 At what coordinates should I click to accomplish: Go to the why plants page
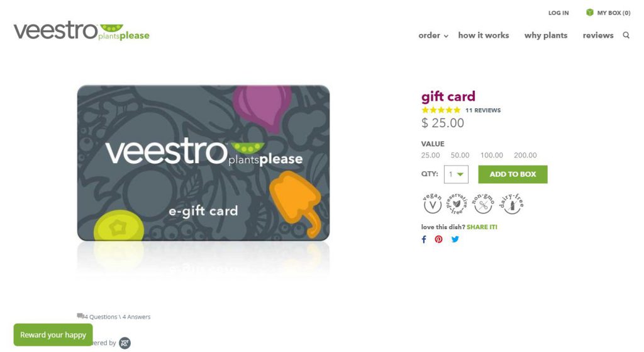coord(545,35)
